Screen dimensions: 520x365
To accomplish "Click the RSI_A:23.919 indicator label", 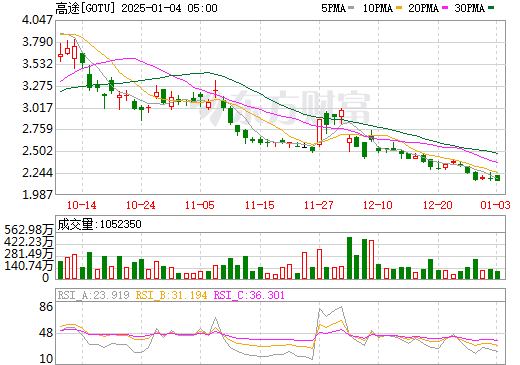I will click(x=93, y=295).
